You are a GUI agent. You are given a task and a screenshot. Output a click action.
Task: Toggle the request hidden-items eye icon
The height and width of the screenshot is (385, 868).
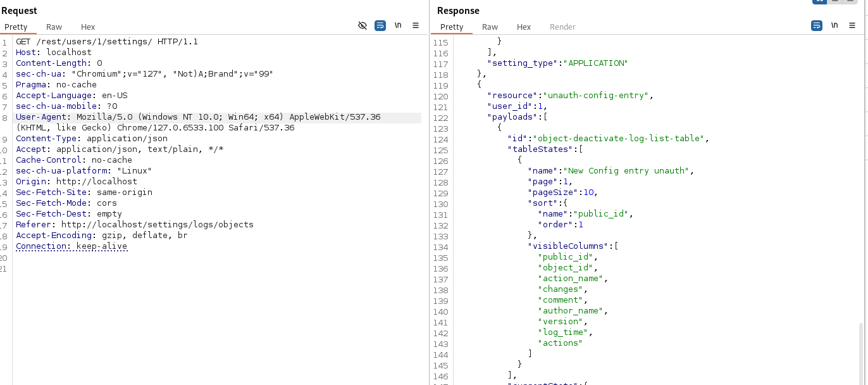363,26
